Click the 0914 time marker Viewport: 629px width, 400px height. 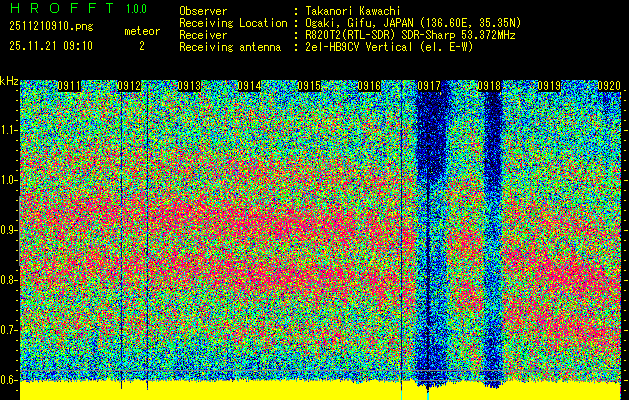point(249,86)
